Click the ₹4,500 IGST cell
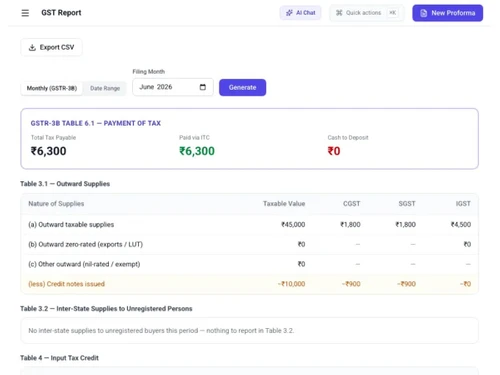This screenshot has height=375, width=500. click(x=461, y=225)
